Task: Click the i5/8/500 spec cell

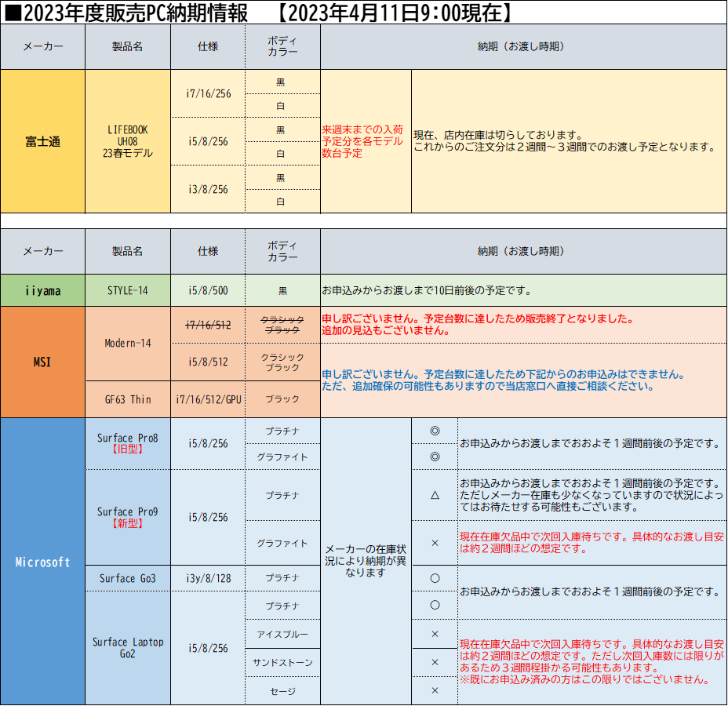Action: [208, 290]
